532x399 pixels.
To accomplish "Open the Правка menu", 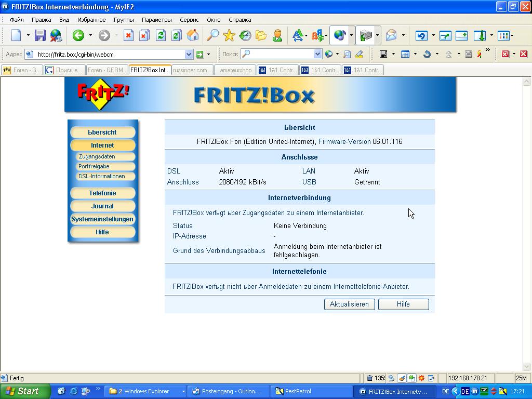I will coord(42,20).
